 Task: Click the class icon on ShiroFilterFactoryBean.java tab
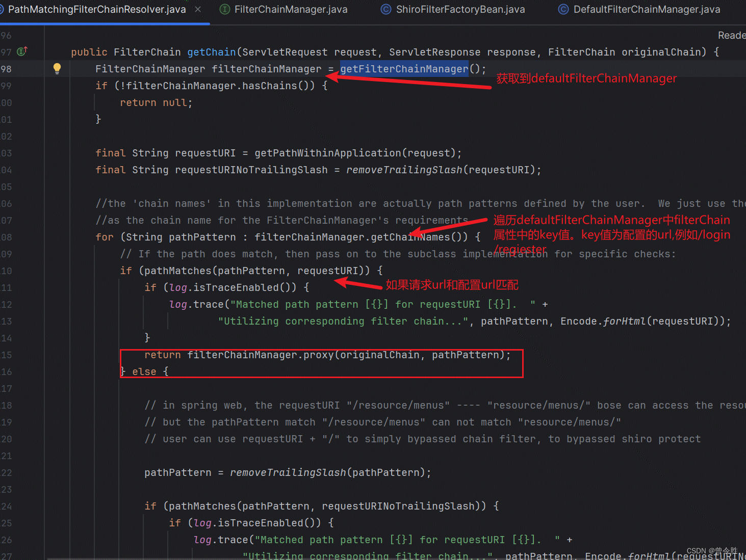click(386, 9)
